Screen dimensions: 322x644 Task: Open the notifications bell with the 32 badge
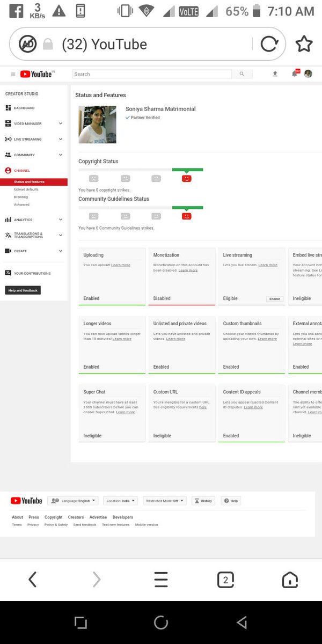[x=295, y=74]
